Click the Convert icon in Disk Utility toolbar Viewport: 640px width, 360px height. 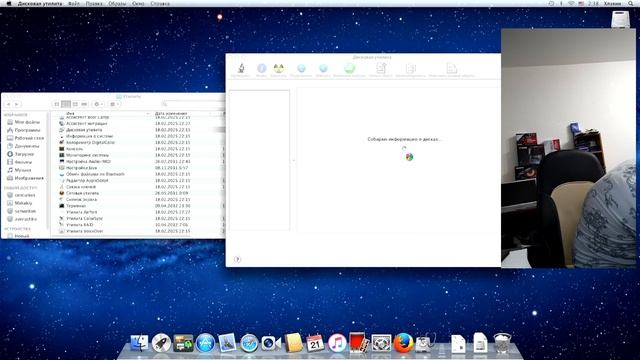pyautogui.click(x=411, y=68)
